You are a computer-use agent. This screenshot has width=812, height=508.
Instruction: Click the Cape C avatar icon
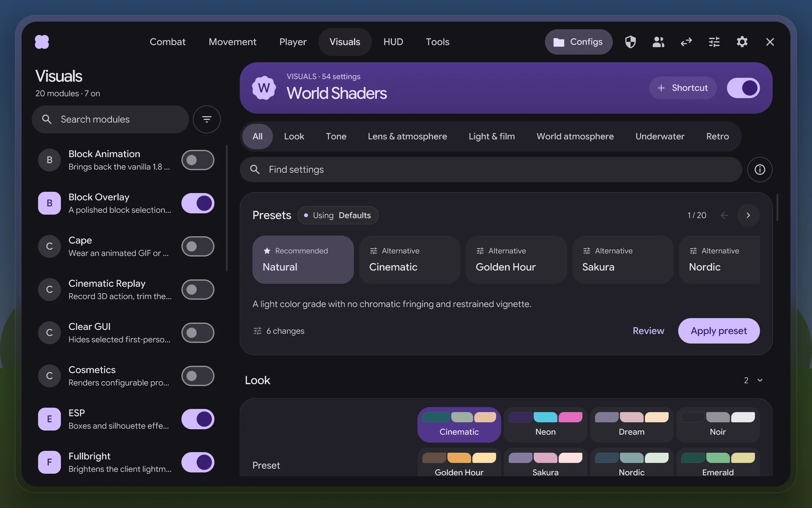49,246
